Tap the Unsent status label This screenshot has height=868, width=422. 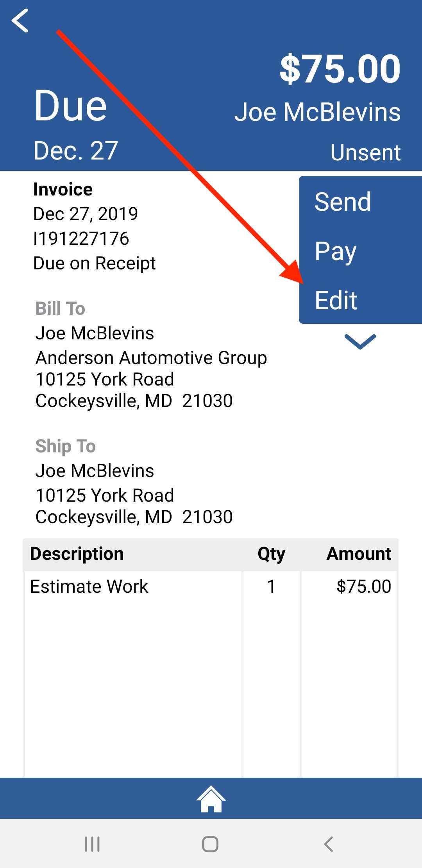[365, 152]
